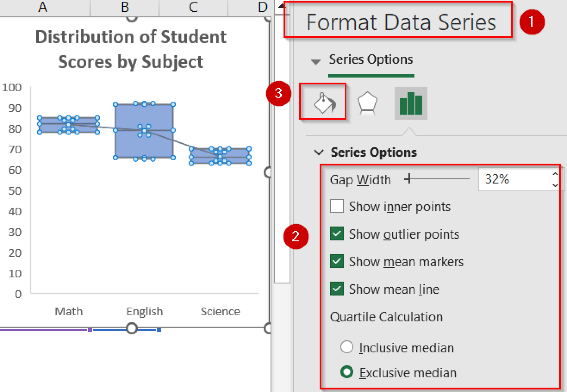
Task: Click the blue slider endpoint marker
Action: 159,329
